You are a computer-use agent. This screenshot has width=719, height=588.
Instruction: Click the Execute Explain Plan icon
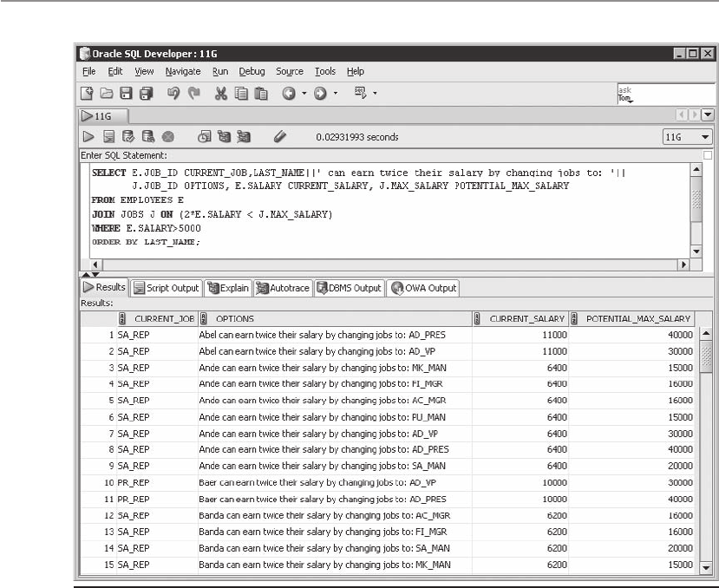[224, 137]
